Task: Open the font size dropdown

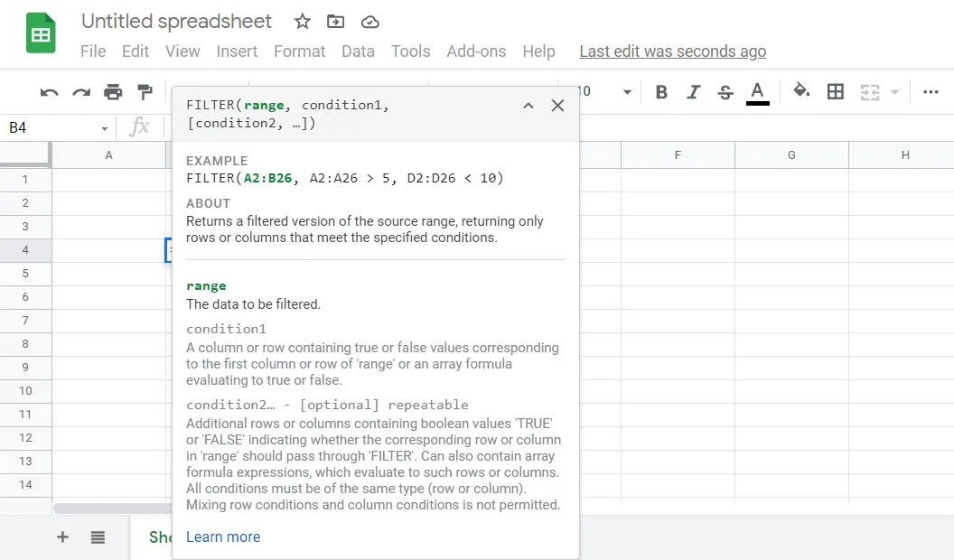Action: click(627, 91)
